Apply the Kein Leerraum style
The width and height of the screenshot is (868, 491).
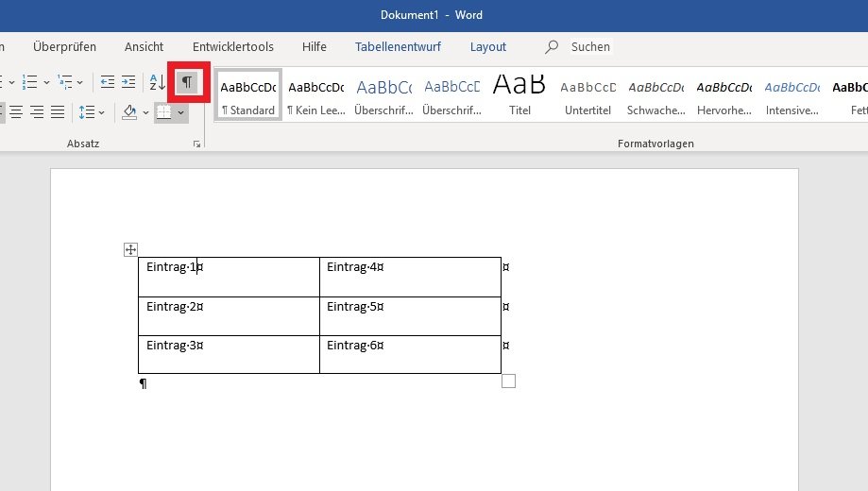(316, 94)
